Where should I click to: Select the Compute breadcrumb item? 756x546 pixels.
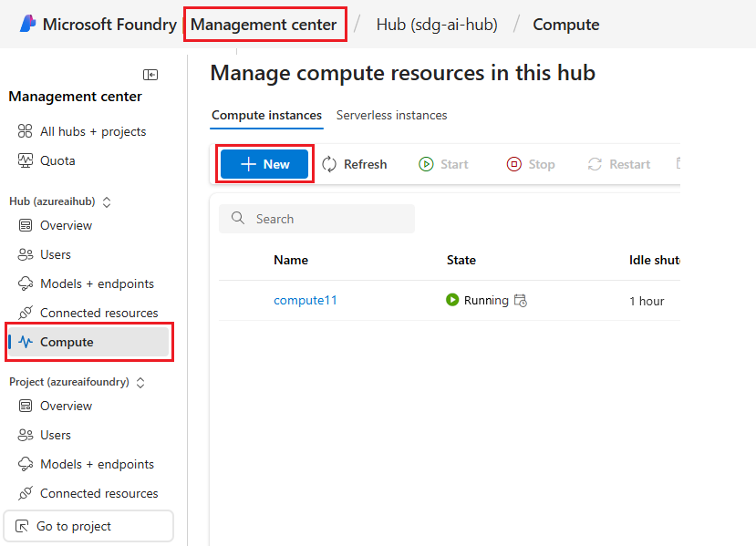[x=566, y=24]
